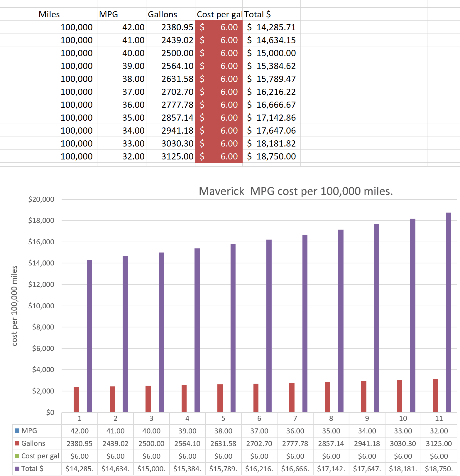Click category number 1 on the horizontal axis

[80, 418]
